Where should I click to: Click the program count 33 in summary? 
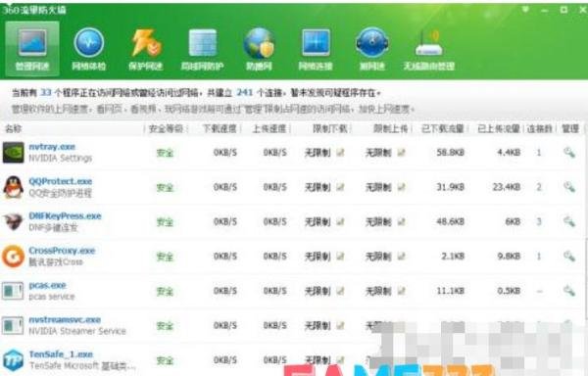point(46,92)
